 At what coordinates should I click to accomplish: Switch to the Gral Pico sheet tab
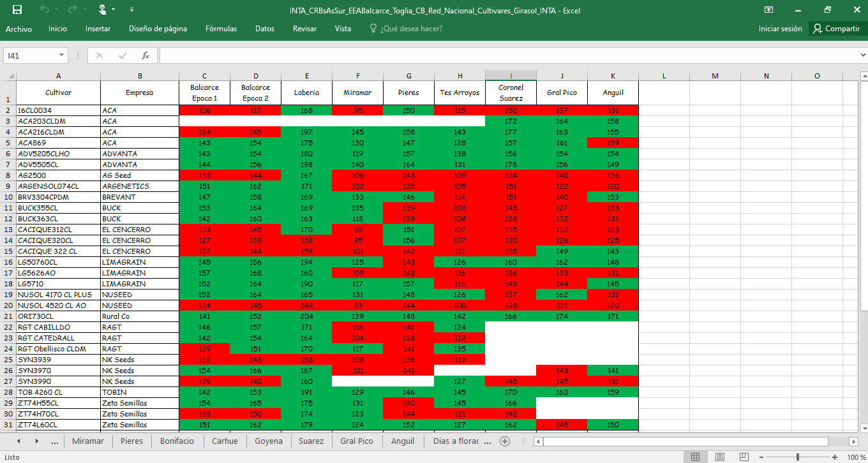click(357, 441)
